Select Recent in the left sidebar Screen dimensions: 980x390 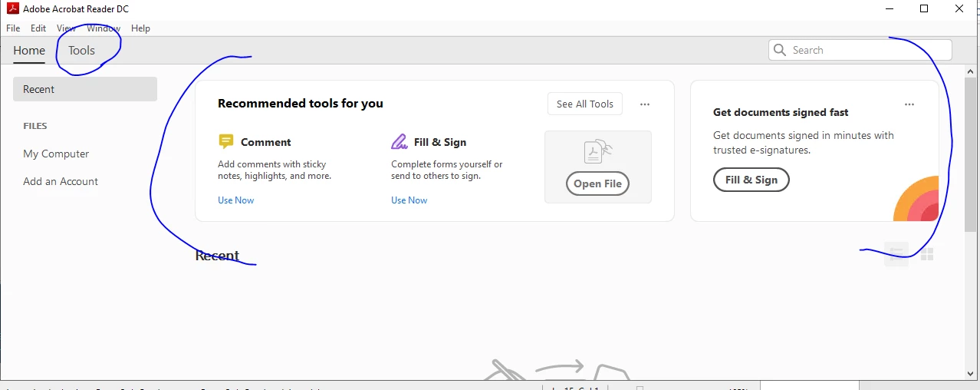(x=85, y=89)
